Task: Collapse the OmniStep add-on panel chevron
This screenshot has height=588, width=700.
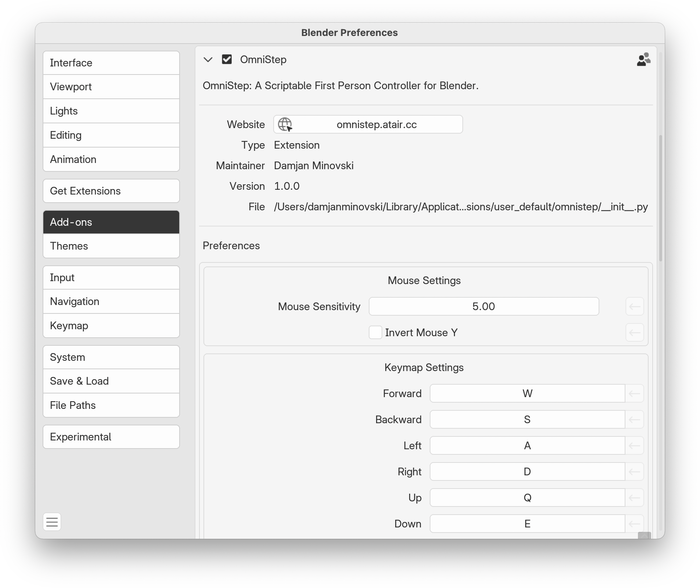Action: coord(208,59)
